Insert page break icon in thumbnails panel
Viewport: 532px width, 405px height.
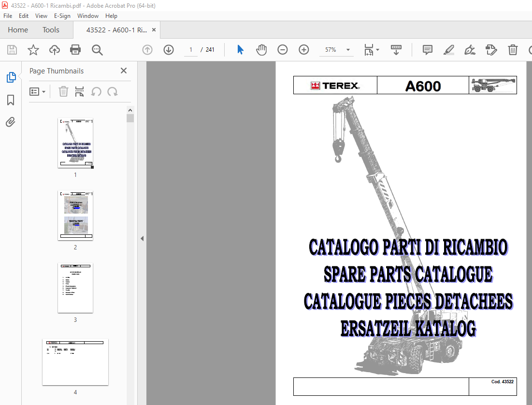pos(79,92)
